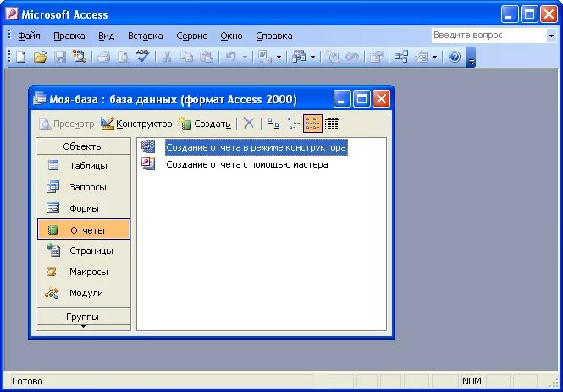Select 'Создание отчета с помощью мастера'
The image size is (563, 392).
(247, 164)
